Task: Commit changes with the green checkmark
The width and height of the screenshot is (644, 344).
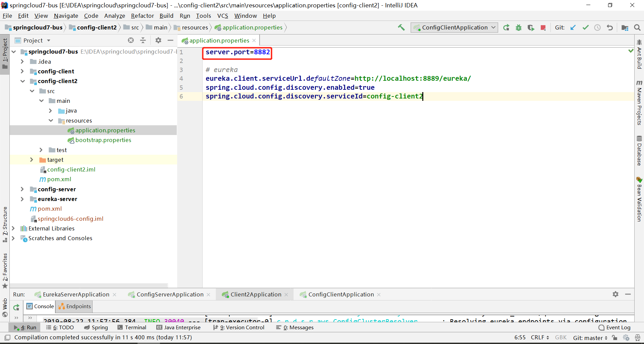Action: click(x=585, y=27)
